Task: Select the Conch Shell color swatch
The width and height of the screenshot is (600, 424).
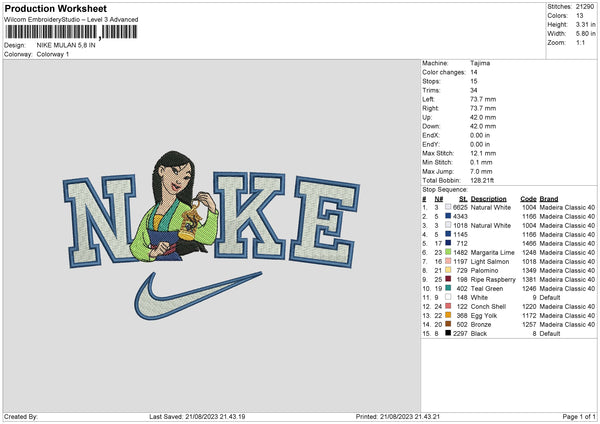Action: pyautogui.click(x=448, y=306)
